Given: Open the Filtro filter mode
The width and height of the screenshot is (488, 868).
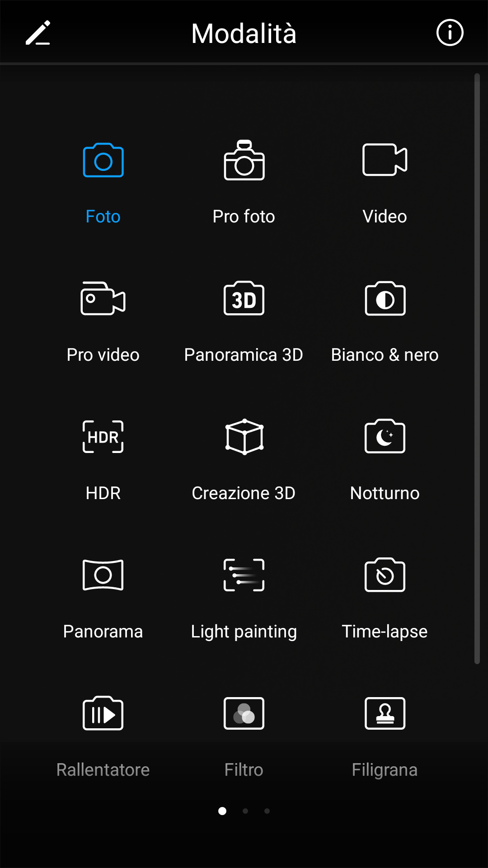Looking at the screenshot, I should [244, 713].
